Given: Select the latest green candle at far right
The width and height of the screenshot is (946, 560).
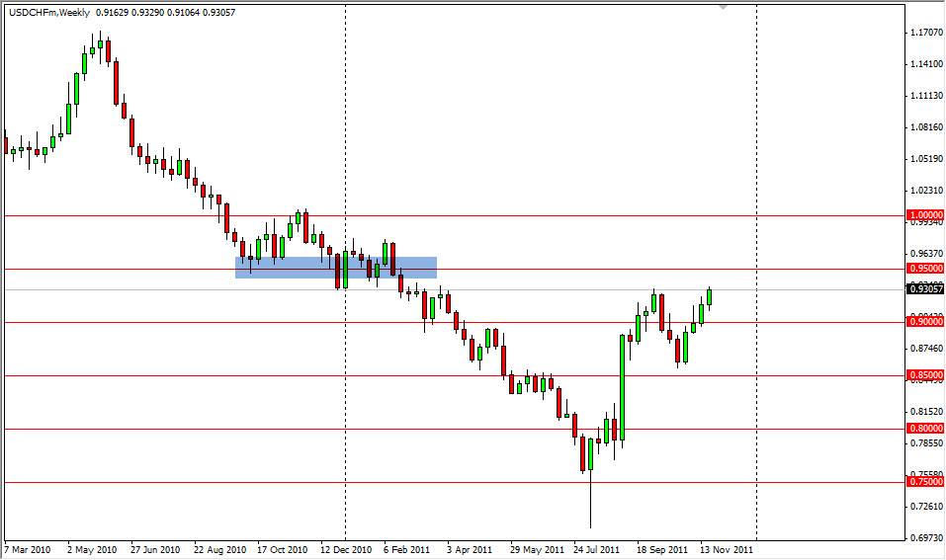Looking at the screenshot, I should (710, 297).
